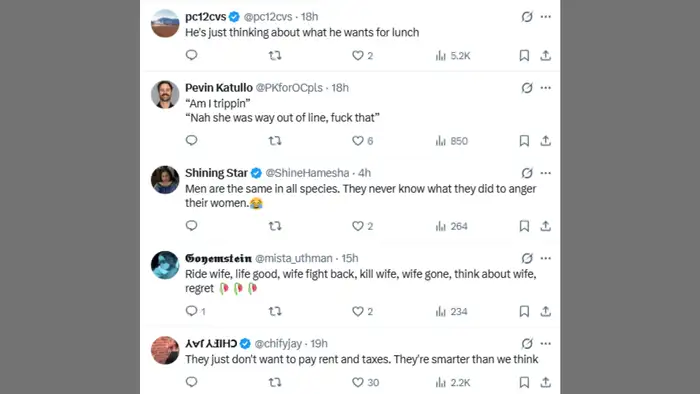Open pc12cvs avatar thumbnail
This screenshot has height=394, width=700.
tap(165, 23)
